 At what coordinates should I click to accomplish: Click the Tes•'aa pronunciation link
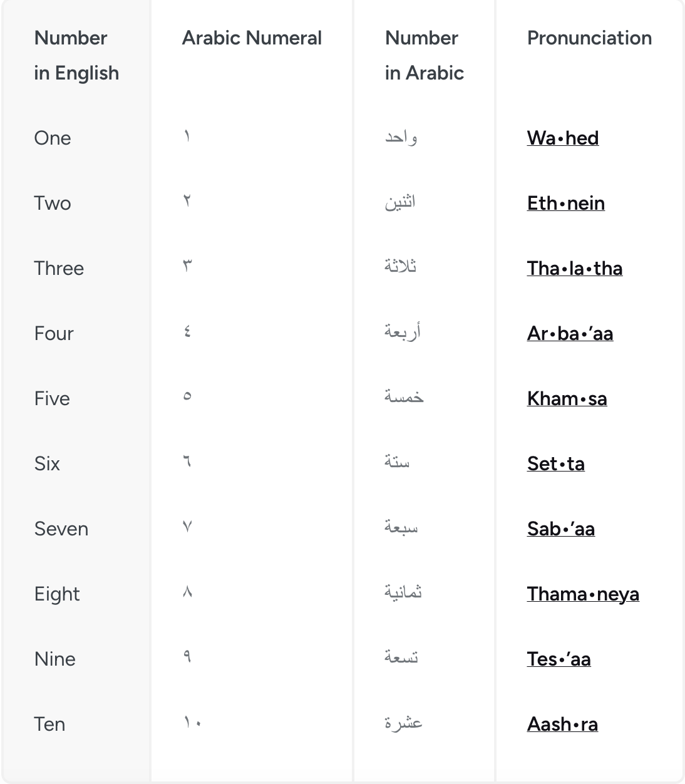(559, 659)
